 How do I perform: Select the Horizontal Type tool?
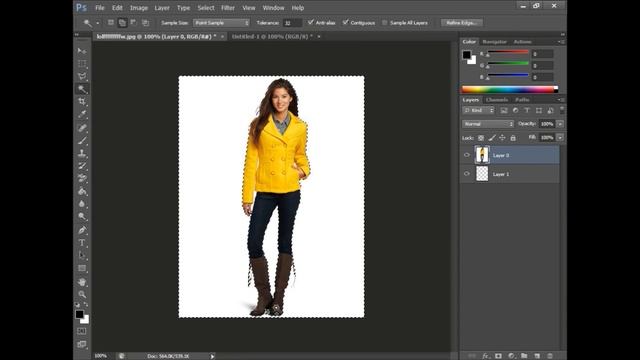click(x=82, y=243)
